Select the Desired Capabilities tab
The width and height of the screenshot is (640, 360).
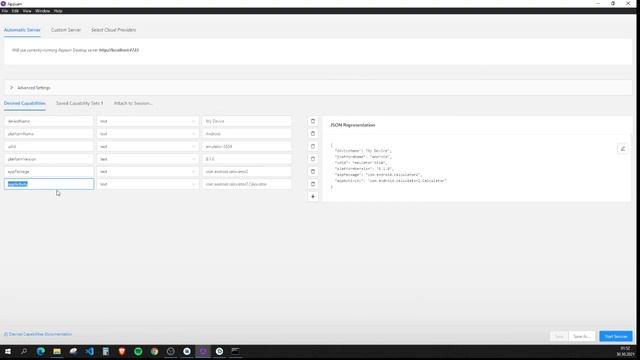click(x=24, y=103)
